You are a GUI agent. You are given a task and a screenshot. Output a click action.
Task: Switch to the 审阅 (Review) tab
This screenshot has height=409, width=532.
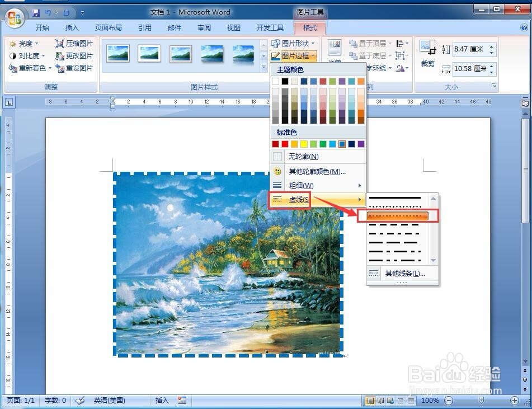tap(204, 28)
